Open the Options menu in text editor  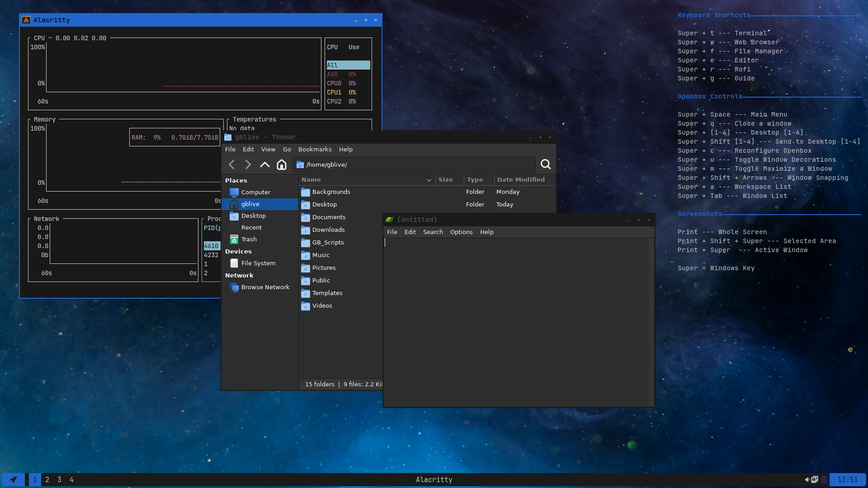tap(461, 232)
